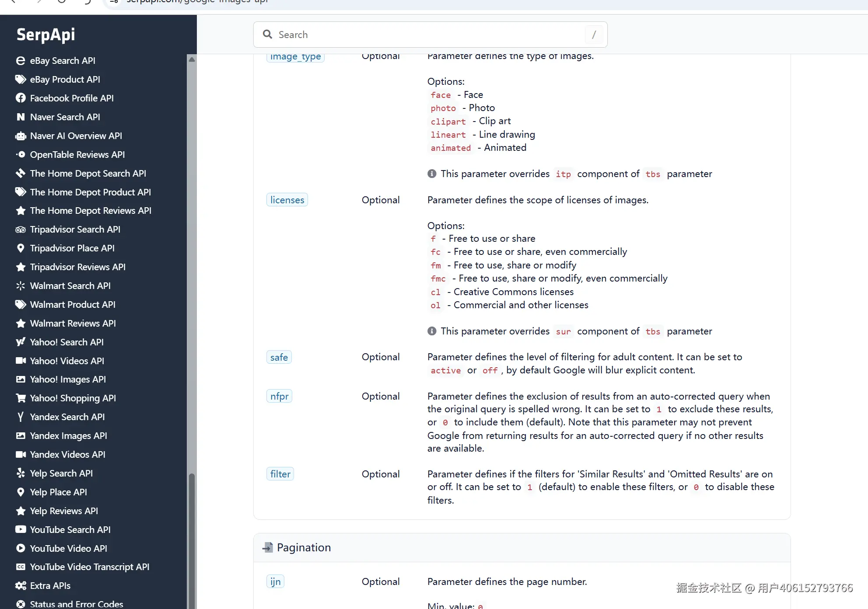Open Yelp Place API in sidebar
This screenshot has width=868, height=609.
pos(58,492)
